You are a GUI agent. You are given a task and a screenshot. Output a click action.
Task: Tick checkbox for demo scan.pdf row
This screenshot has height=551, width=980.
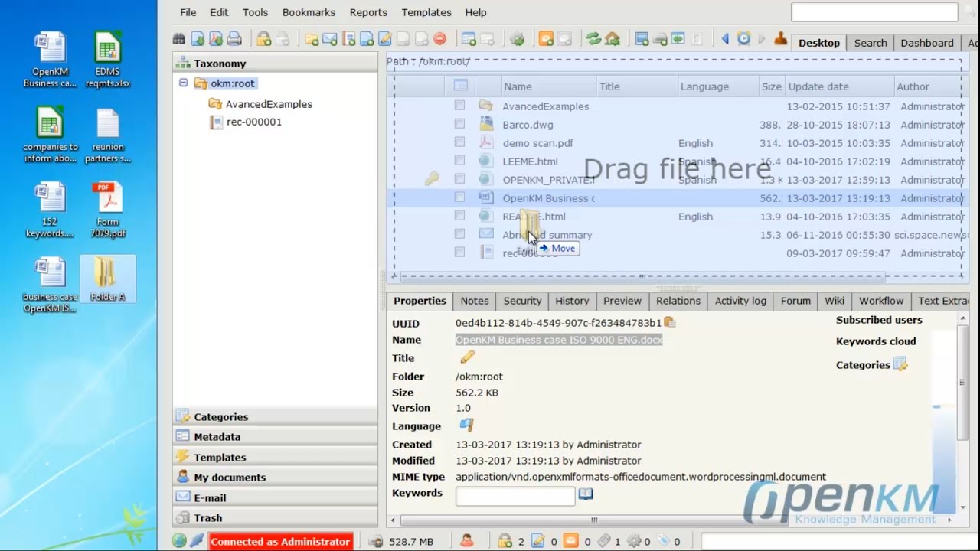(459, 142)
